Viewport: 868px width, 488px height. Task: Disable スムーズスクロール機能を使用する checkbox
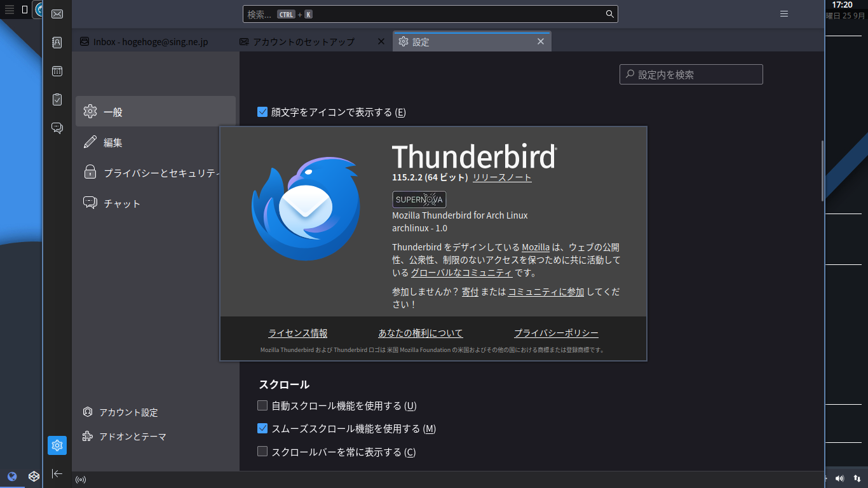pos(262,428)
